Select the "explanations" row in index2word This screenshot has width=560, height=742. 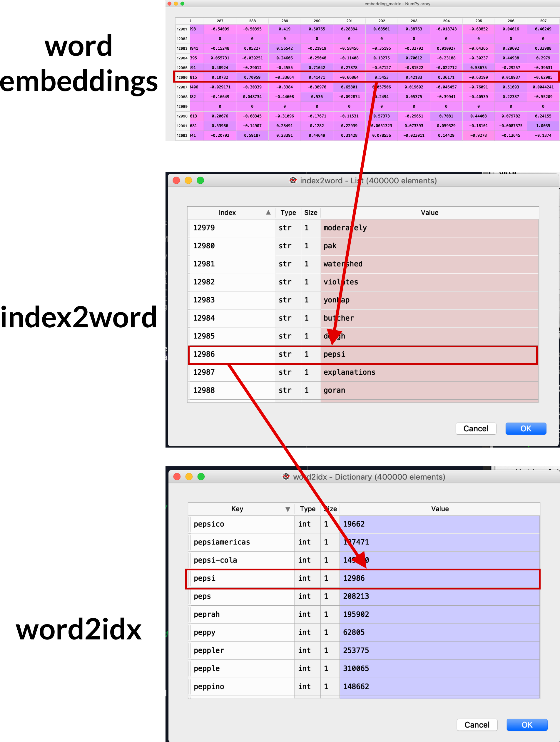349,372
